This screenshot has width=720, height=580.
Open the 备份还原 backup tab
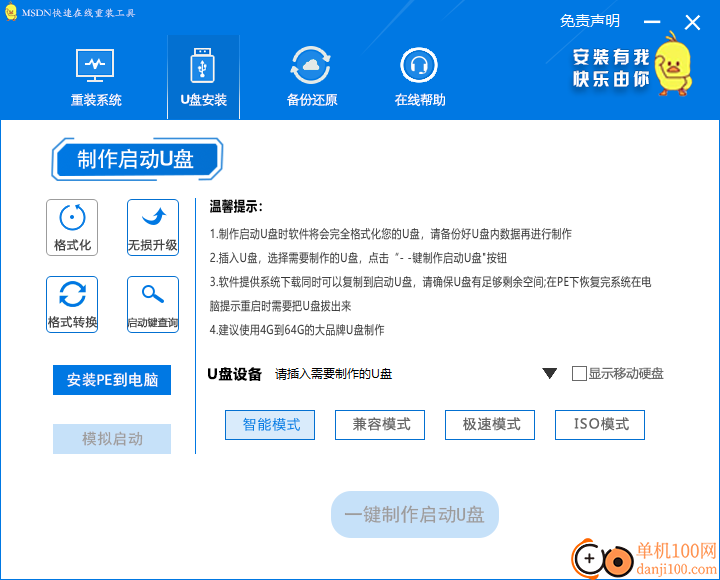point(312,78)
